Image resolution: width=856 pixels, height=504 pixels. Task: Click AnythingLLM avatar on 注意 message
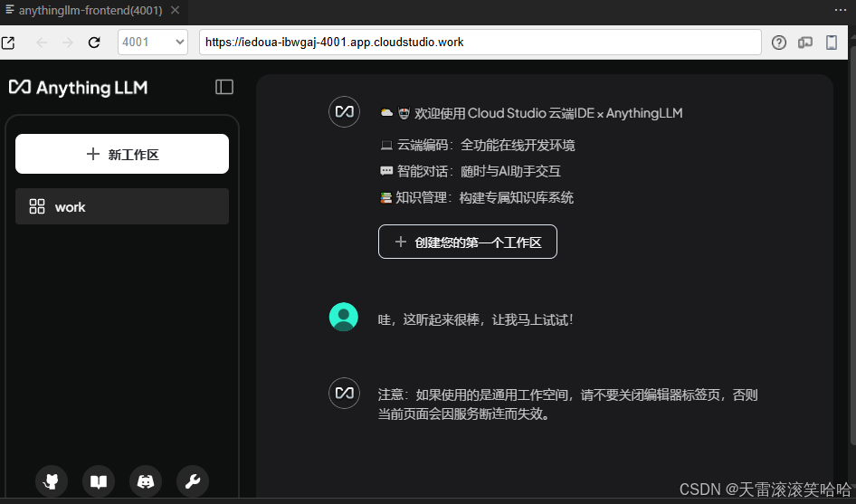coord(344,393)
